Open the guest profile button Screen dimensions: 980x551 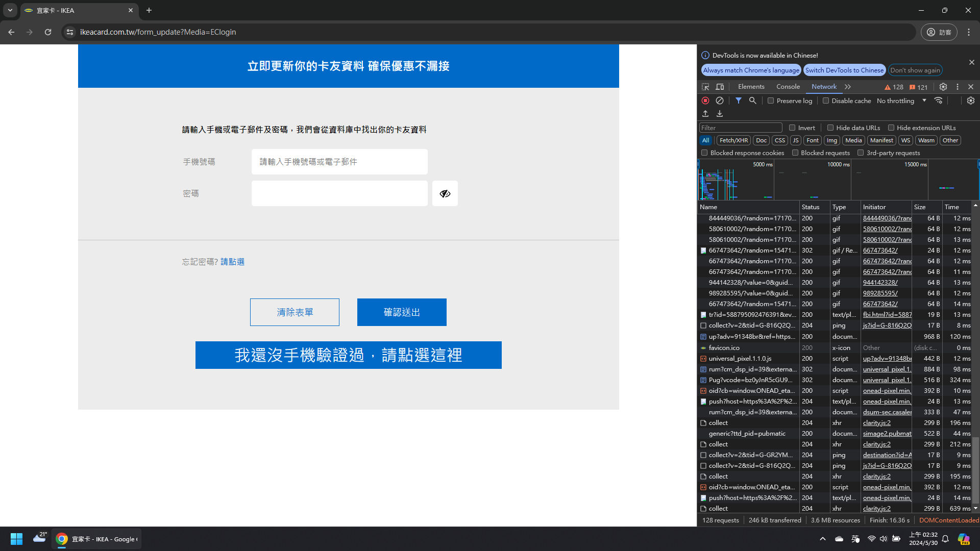pyautogui.click(x=939, y=32)
